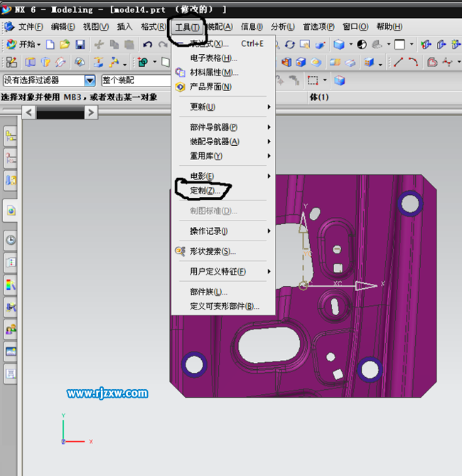Open the 帮助(H) menu
This screenshot has width=462, height=476.
390,27
